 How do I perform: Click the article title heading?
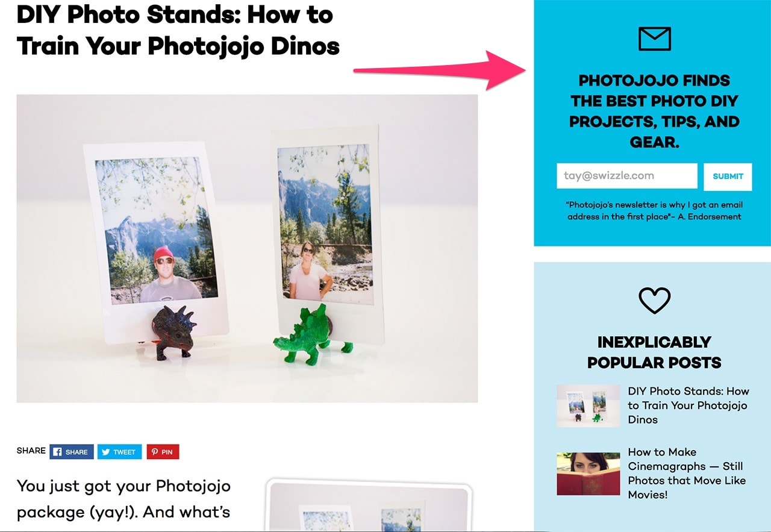tap(178, 30)
